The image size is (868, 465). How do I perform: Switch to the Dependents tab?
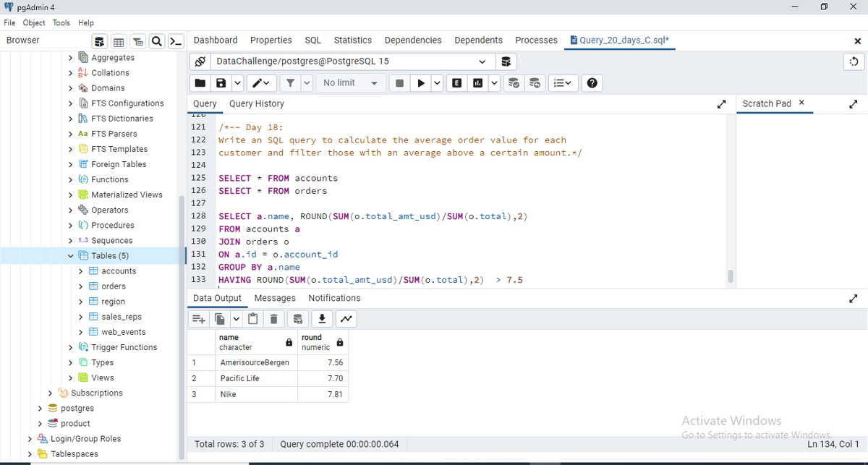click(479, 40)
